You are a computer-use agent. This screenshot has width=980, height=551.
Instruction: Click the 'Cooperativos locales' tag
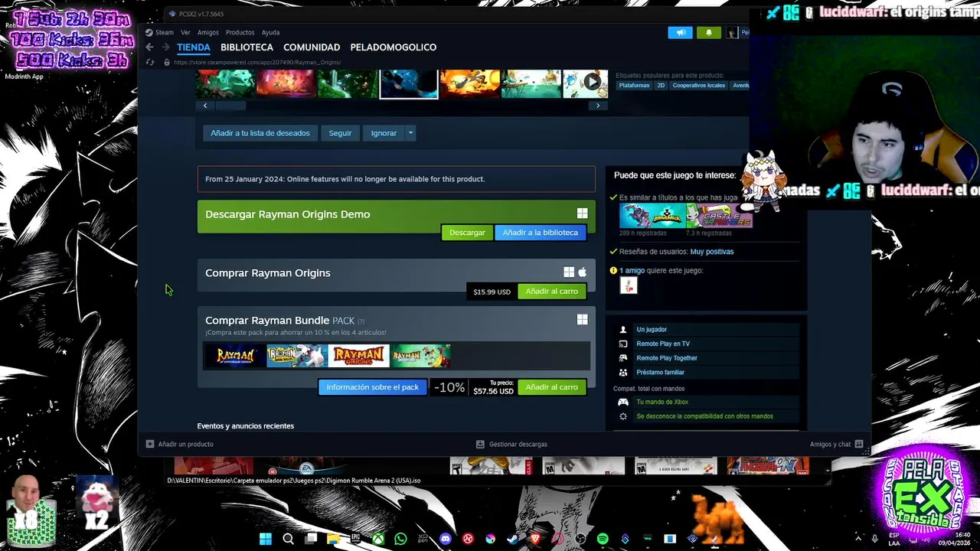click(699, 86)
